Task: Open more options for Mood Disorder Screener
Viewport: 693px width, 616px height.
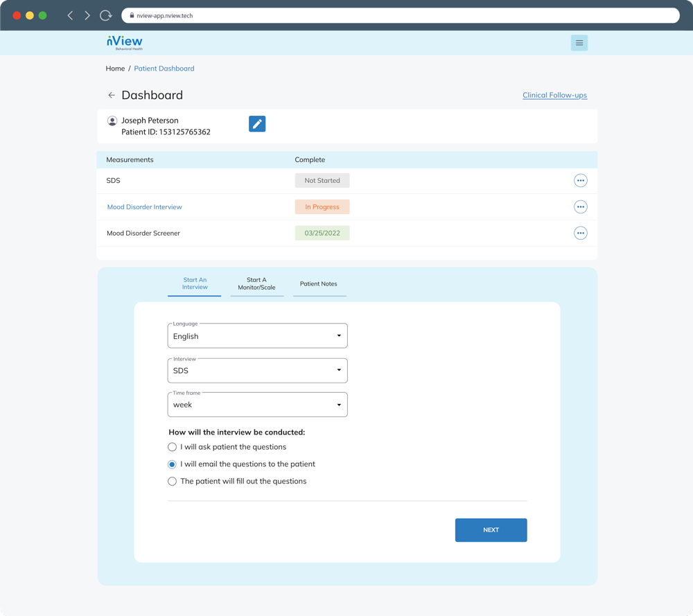Action: [x=581, y=234]
